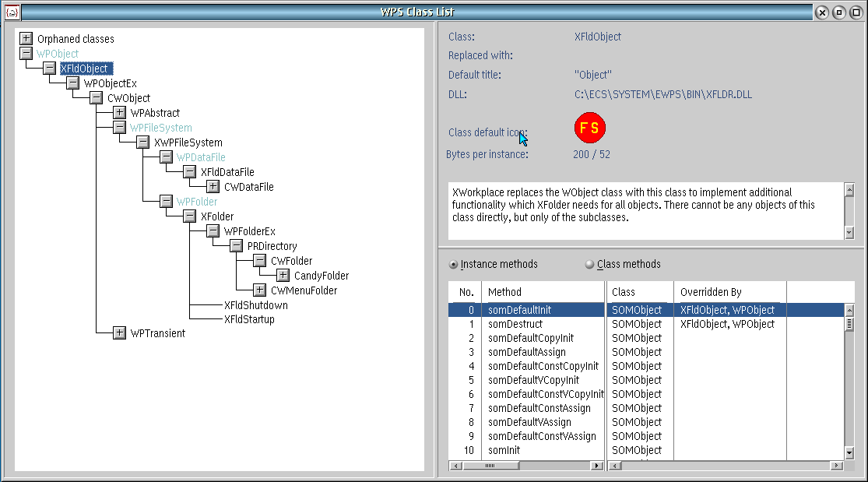
Task: Collapse the XFldObject tree node
Action: (49, 69)
